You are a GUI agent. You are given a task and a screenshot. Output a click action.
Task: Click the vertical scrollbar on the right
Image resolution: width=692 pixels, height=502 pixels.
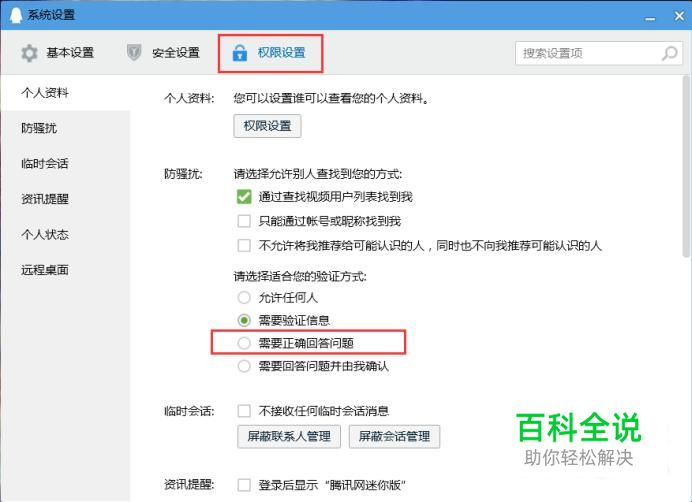(685, 166)
